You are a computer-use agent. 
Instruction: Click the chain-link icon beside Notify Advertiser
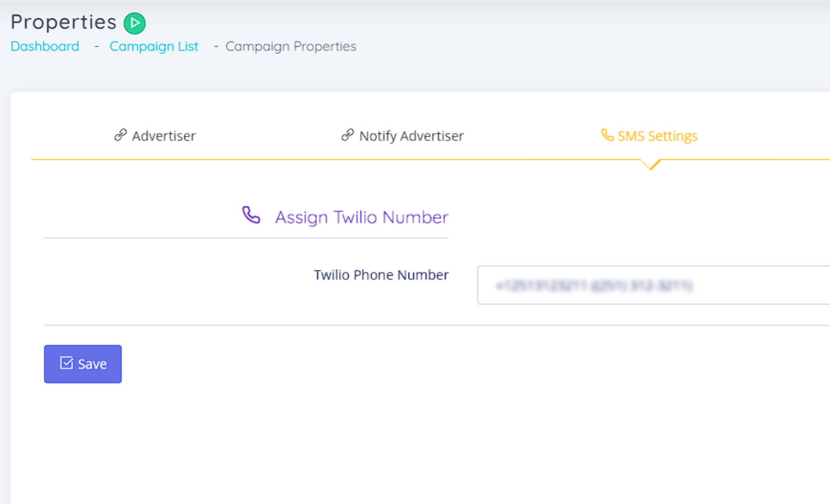348,135
